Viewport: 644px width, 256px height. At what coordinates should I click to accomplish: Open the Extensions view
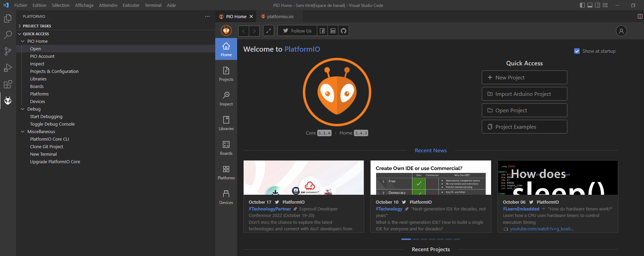(8, 84)
